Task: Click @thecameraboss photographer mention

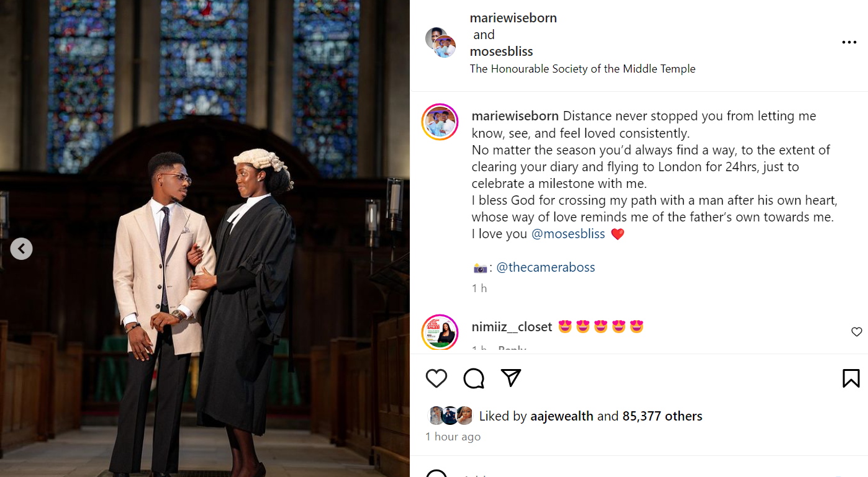Action: pos(546,267)
